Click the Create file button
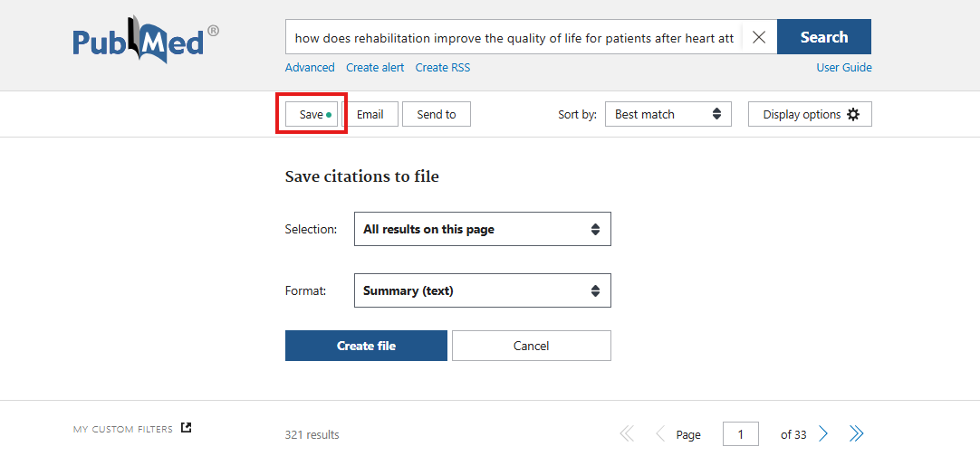This screenshot has height=456, width=980. point(366,346)
